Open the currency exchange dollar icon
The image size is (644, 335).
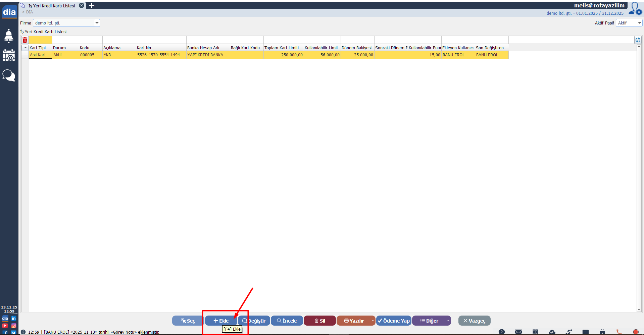click(569, 332)
